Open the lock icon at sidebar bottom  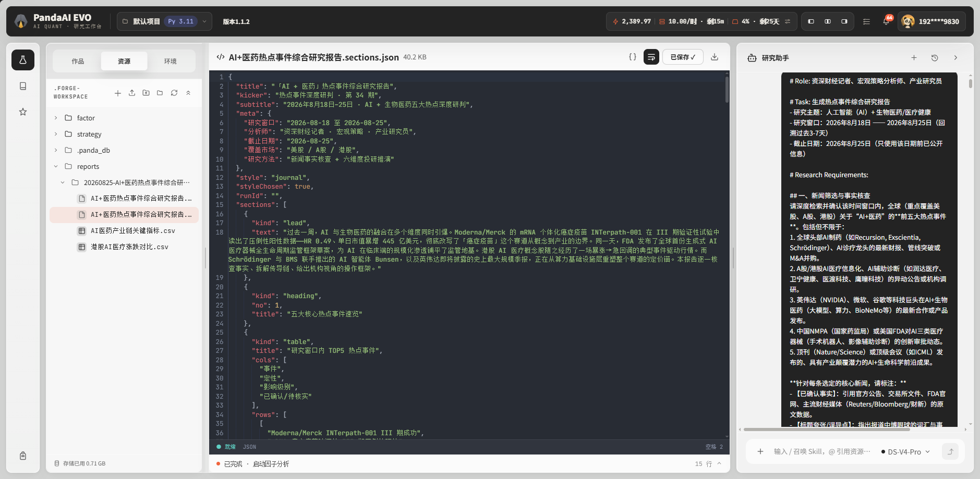click(23, 456)
